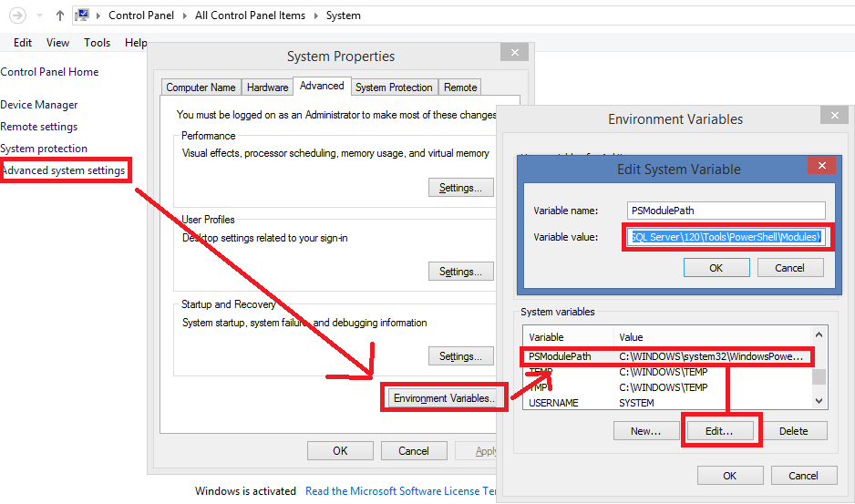Expand chevron after Control Panel breadcrumb
The height and width of the screenshot is (504, 855).
coord(184,15)
